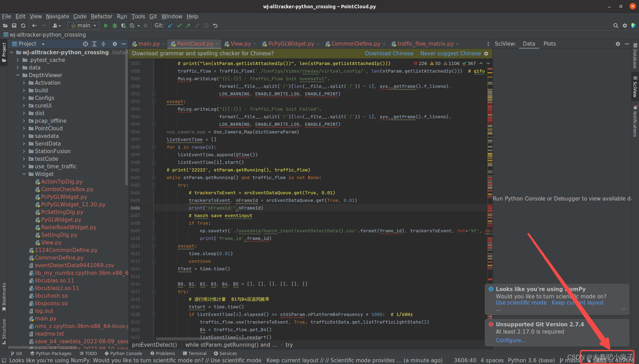Open the Navigate menu
This screenshot has width=639, height=364.
click(x=57, y=16)
